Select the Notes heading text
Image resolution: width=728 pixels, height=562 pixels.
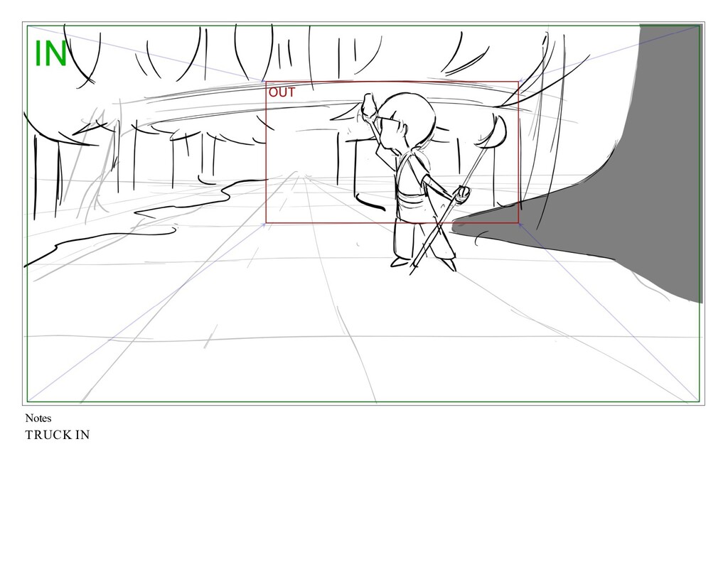click(38, 418)
